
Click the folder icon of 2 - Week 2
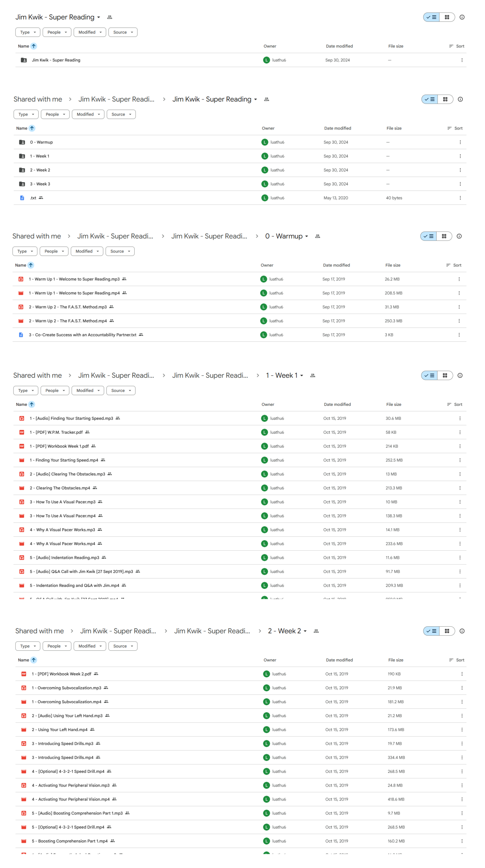[22, 170]
